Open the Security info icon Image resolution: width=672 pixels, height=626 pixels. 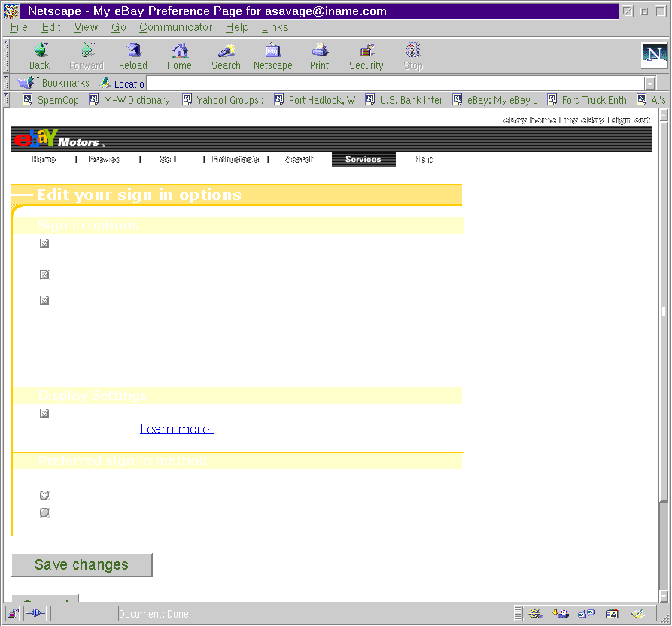(x=366, y=51)
